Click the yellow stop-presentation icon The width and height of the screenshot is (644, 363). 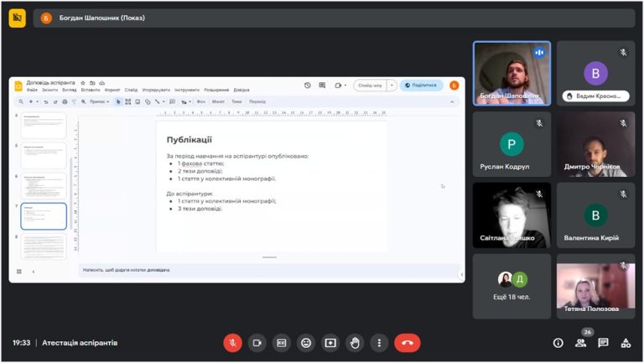18,18
